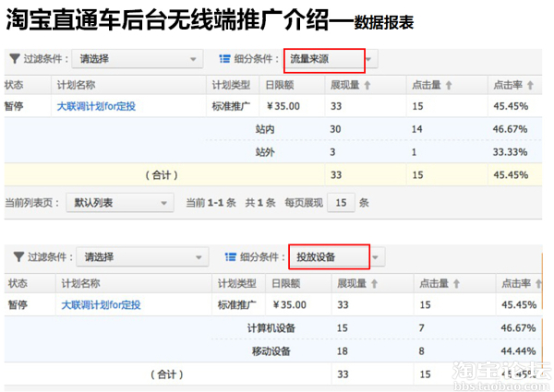Click the bottom table ¥35.00 daily limit
The image size is (554, 392).
pos(289,304)
